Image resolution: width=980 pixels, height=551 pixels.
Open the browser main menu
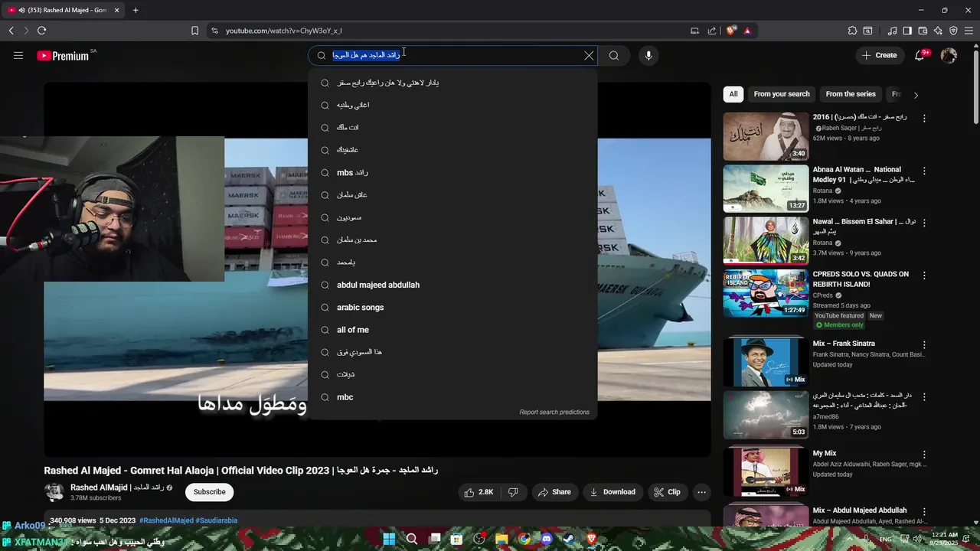(x=969, y=31)
